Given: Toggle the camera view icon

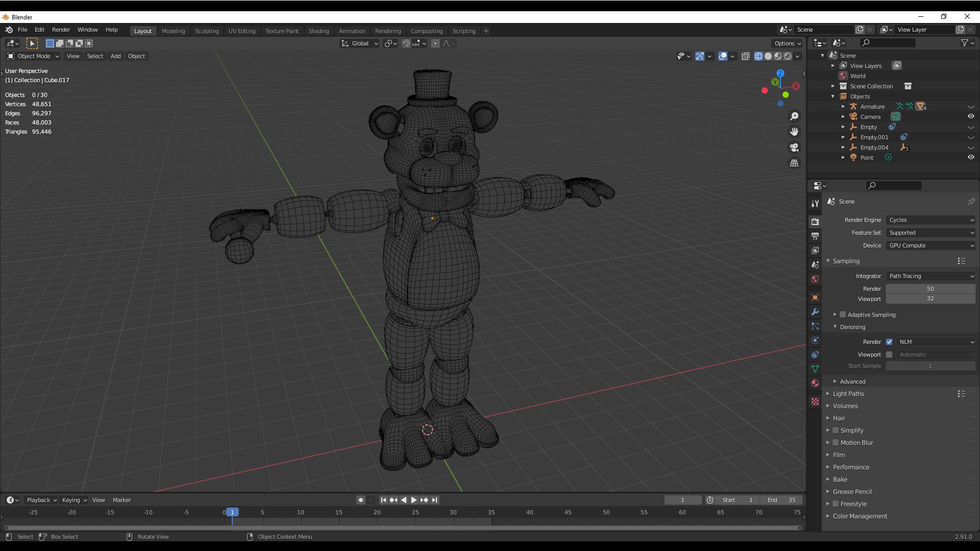Looking at the screenshot, I should [x=794, y=148].
